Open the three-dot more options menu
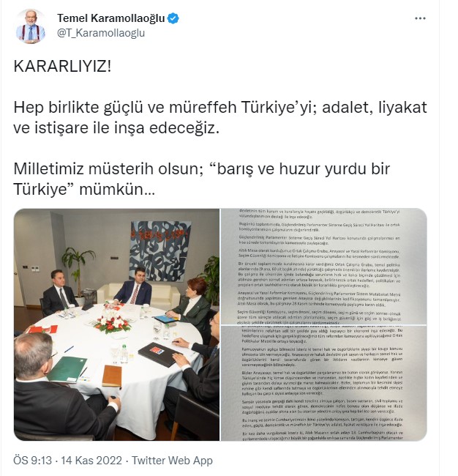 [x=420, y=18]
